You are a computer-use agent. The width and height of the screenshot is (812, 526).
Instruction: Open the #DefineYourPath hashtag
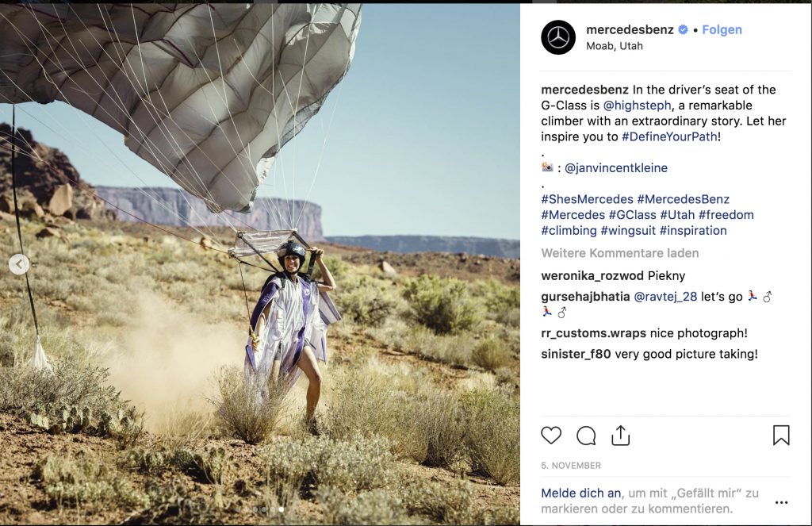pos(669,136)
